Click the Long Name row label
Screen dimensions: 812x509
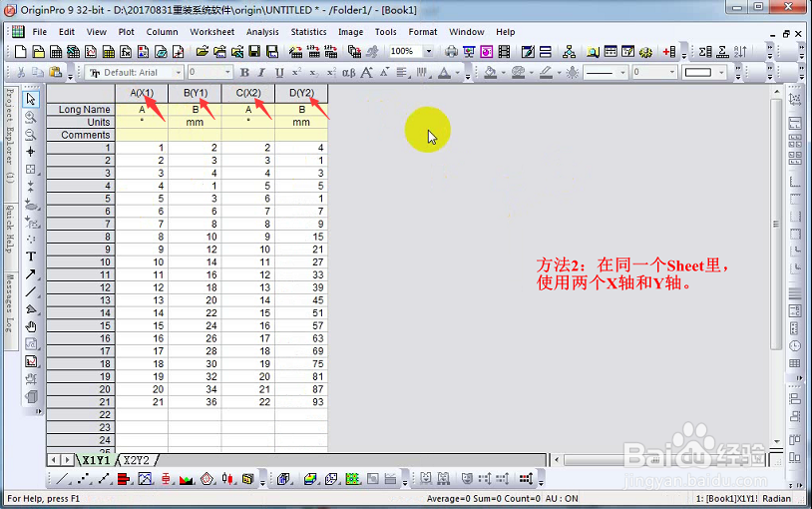[81, 110]
